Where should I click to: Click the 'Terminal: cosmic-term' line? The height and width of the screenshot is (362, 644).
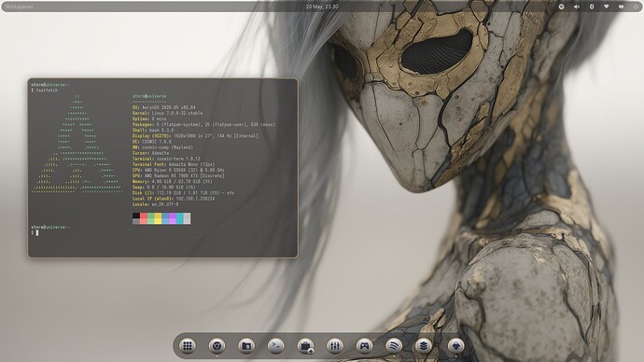click(166, 159)
